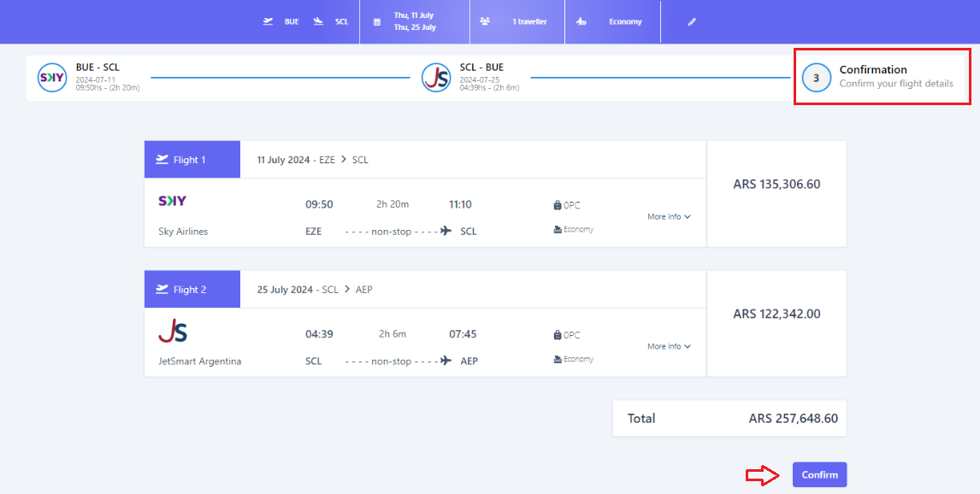This screenshot has height=494, width=980.
Task: Expand More Info for Flight 2
Action: coord(669,347)
